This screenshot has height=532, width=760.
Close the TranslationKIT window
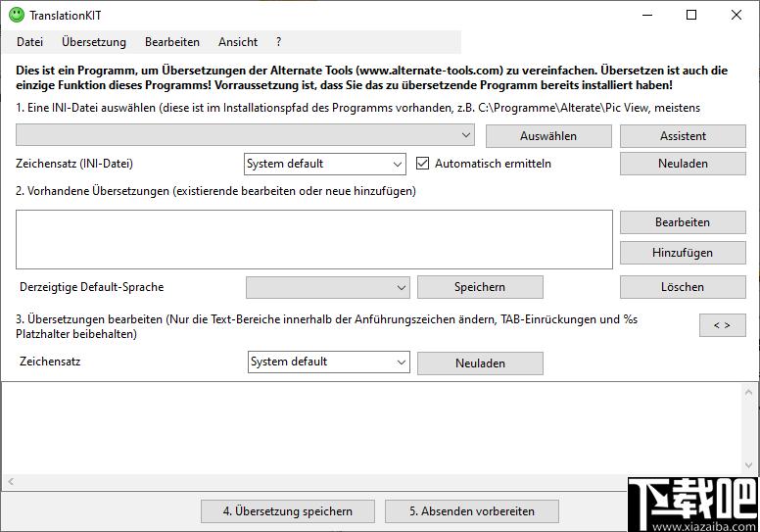coord(736,15)
